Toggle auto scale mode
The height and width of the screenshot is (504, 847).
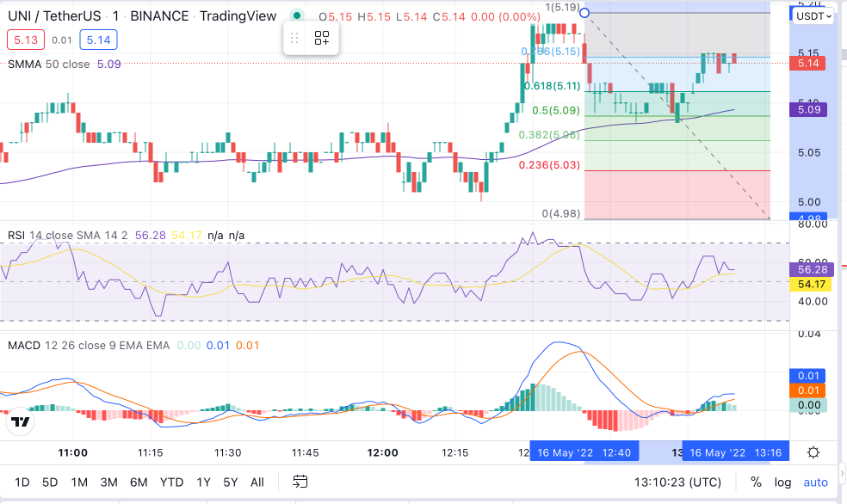[815, 482]
